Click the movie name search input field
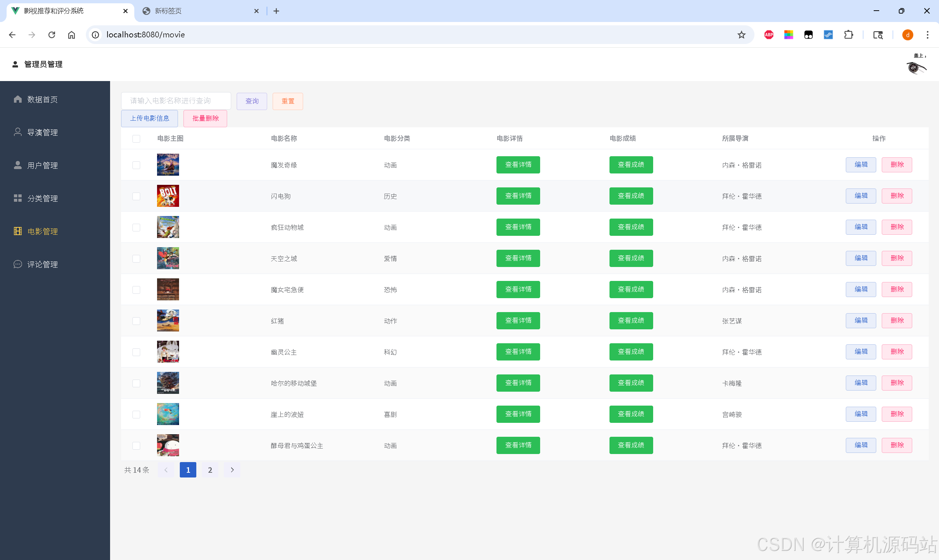The height and width of the screenshot is (560, 939). point(176,101)
